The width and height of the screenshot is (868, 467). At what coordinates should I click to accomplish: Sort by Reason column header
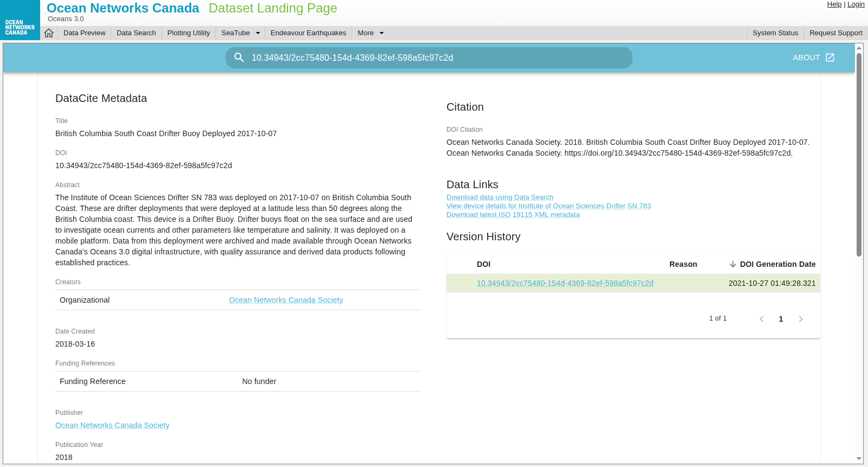pyautogui.click(x=683, y=264)
